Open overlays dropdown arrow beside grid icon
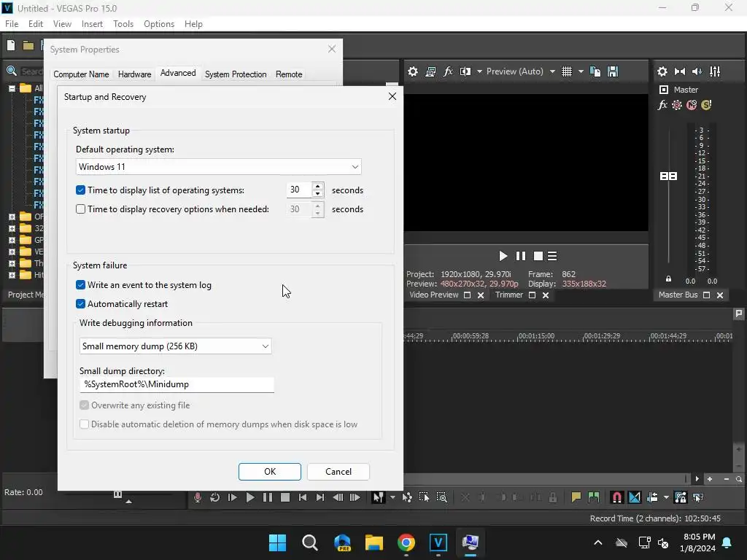Image resolution: width=747 pixels, height=560 pixels. pos(581,71)
